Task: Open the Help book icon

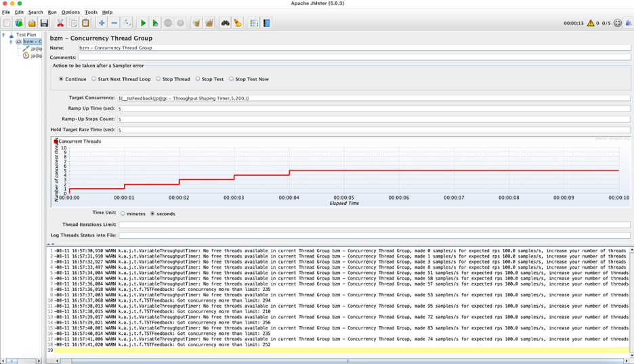Action: point(266,23)
